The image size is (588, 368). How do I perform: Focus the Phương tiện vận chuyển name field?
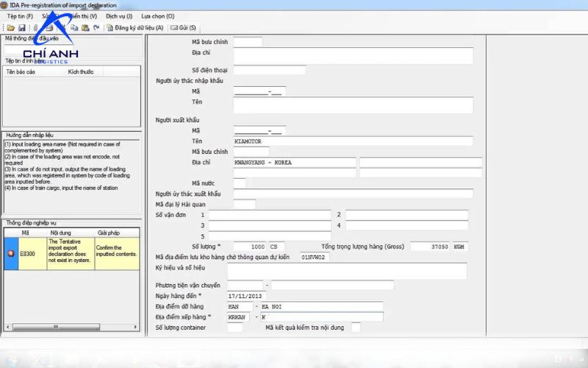[x=332, y=286]
